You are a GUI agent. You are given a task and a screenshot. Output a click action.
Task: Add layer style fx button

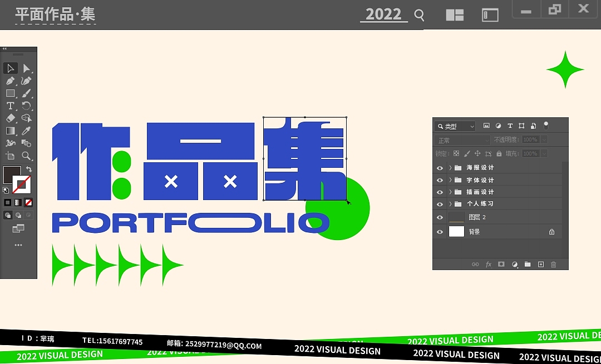(x=489, y=265)
